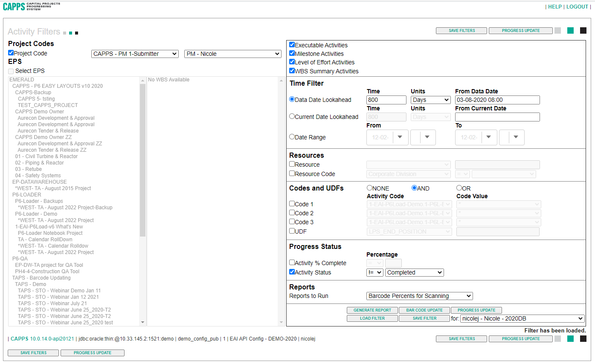Image resolution: width=595 pixels, height=364 pixels.
Task: Click LOGOUT in the header
Action: (x=577, y=7)
